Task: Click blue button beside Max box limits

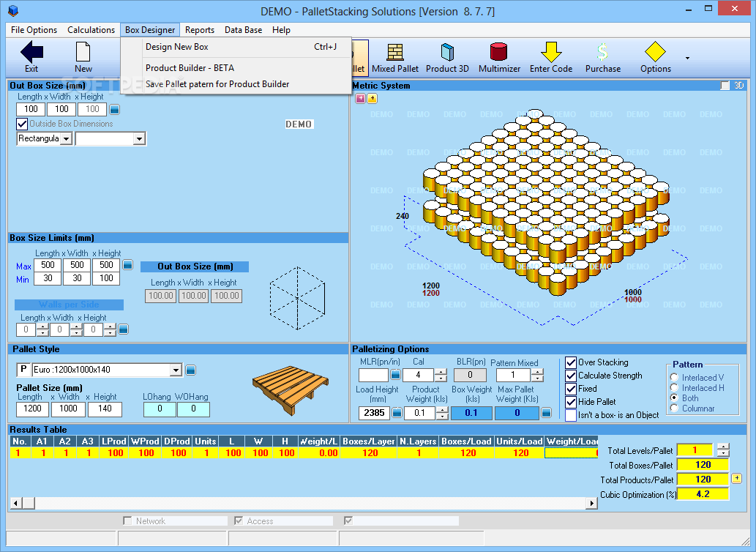Action: pos(127,265)
